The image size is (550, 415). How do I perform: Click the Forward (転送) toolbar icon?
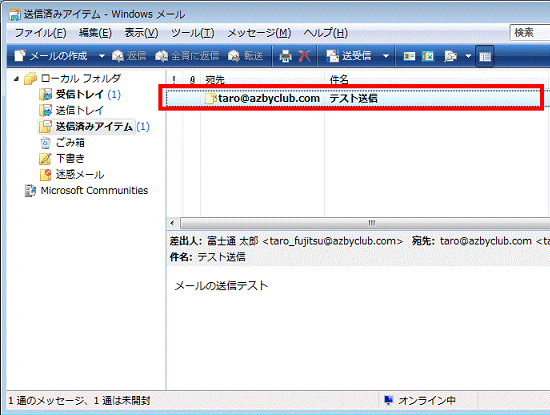(246, 56)
